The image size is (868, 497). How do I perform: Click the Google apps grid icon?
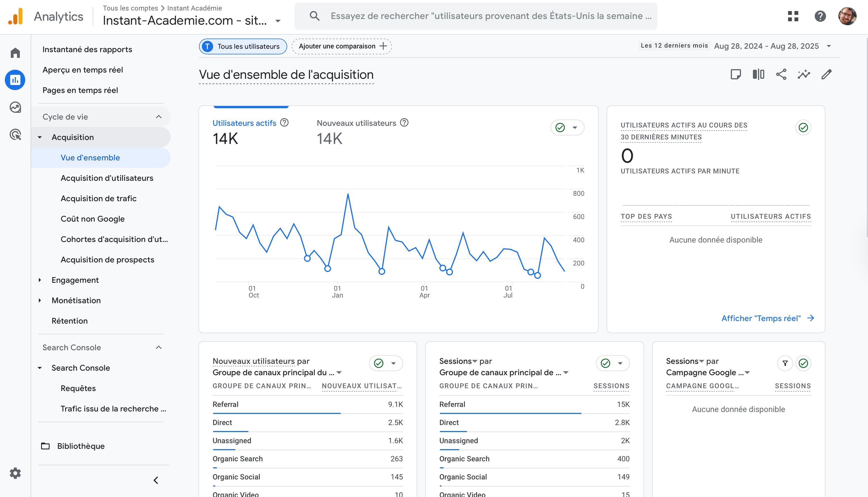coord(793,16)
